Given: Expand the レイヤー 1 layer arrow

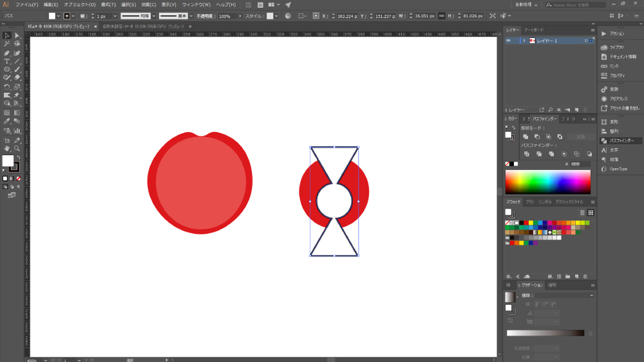Looking at the screenshot, I should pos(524,41).
